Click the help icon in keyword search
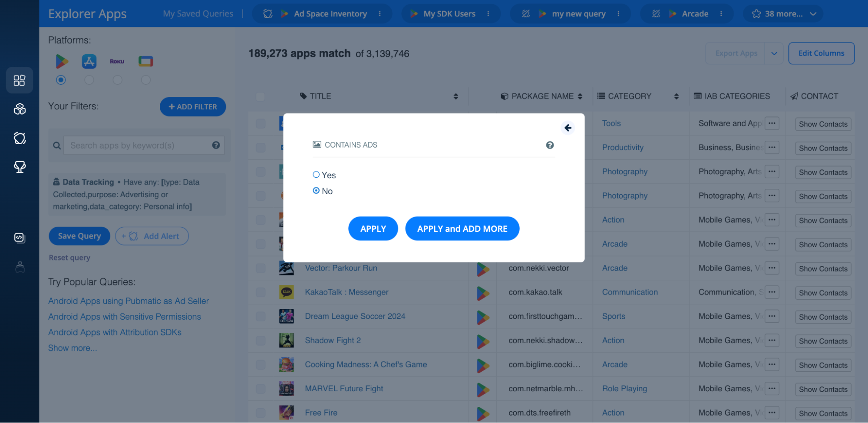This screenshot has width=868, height=423. [x=216, y=145]
